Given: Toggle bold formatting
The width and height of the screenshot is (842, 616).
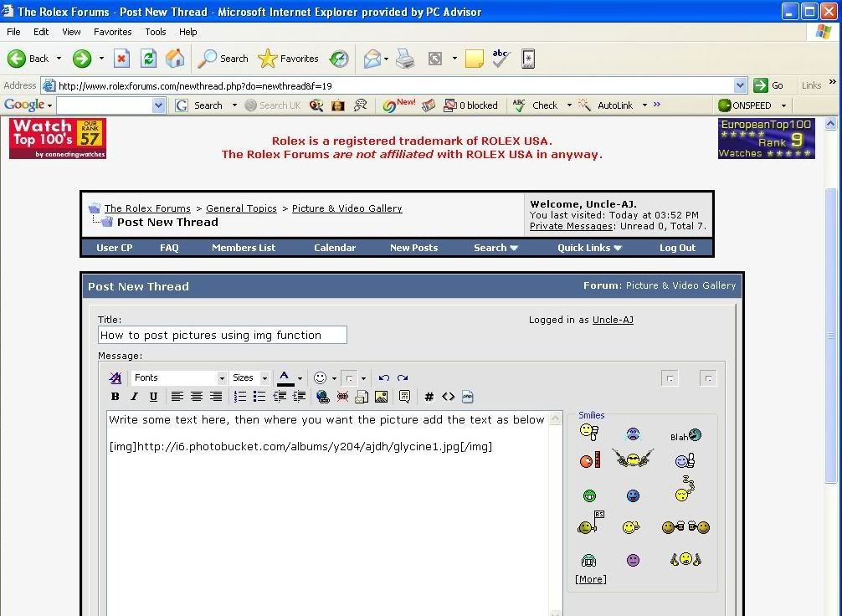Looking at the screenshot, I should click(x=115, y=397).
